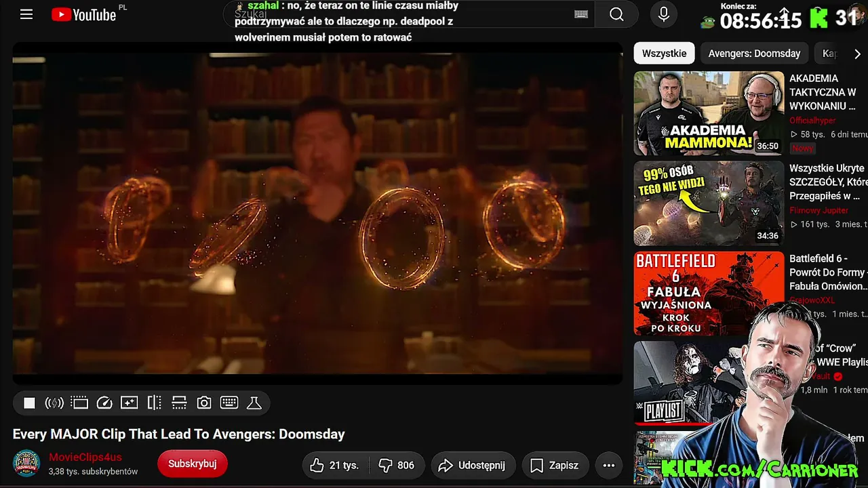
Task: Dislike the video with 806 dislikes
Action: pyautogui.click(x=397, y=465)
